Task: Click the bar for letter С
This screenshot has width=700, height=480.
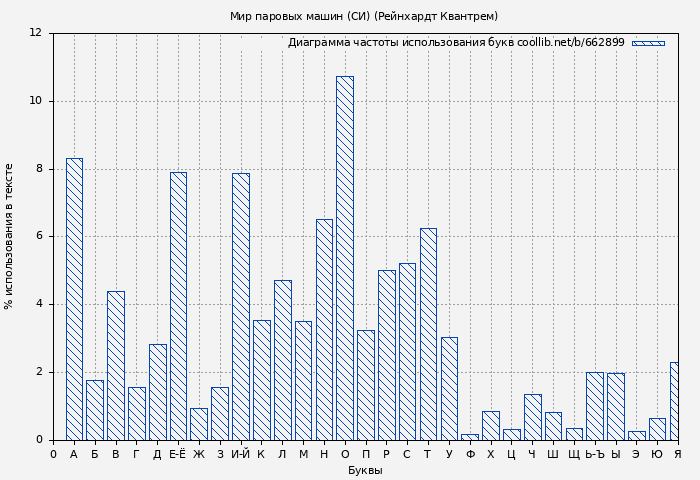Action: pos(407,351)
